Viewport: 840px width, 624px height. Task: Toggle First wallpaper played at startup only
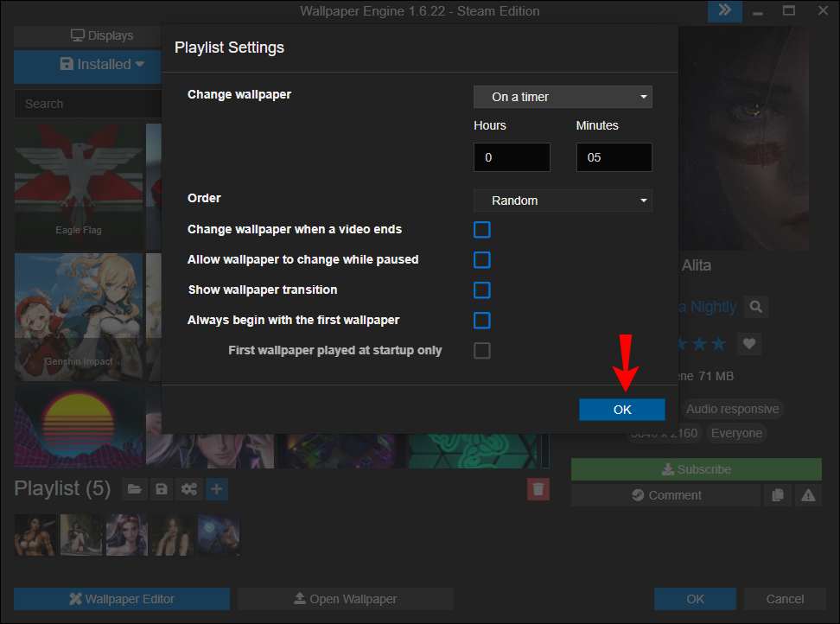tap(482, 351)
